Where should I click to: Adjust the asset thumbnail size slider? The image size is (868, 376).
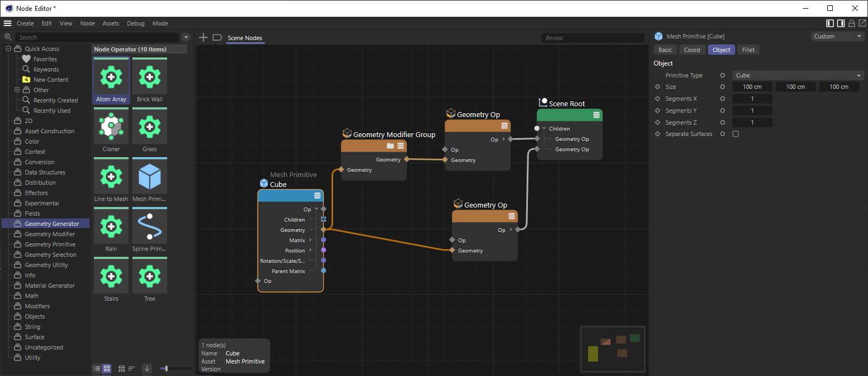pos(167,368)
